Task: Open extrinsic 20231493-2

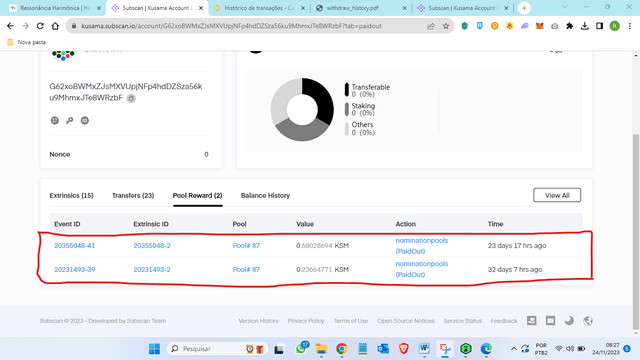Action: [x=152, y=269]
